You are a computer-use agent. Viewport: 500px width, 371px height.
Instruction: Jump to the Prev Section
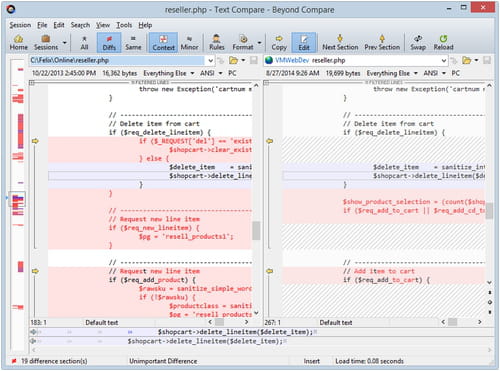tap(382, 43)
